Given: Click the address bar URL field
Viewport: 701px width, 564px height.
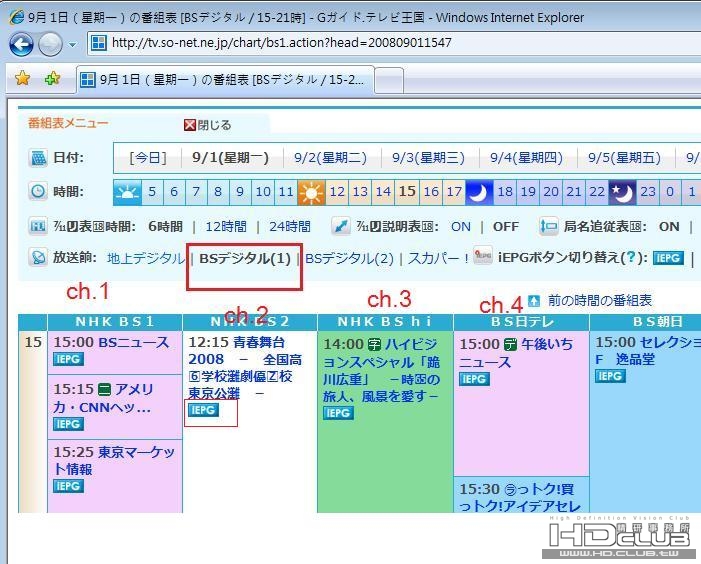Looking at the screenshot, I should pyautogui.click(x=393, y=43).
